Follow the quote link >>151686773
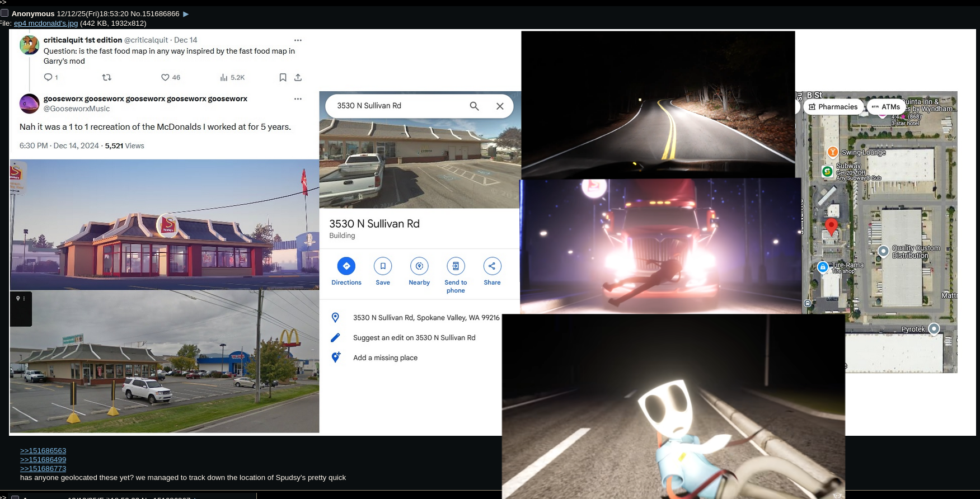980x499 pixels. 43,468
